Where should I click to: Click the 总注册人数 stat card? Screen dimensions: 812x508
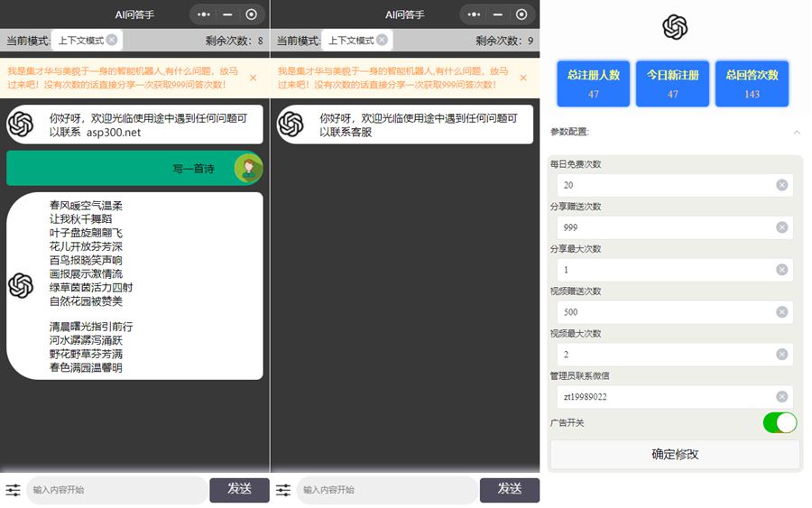(x=593, y=84)
